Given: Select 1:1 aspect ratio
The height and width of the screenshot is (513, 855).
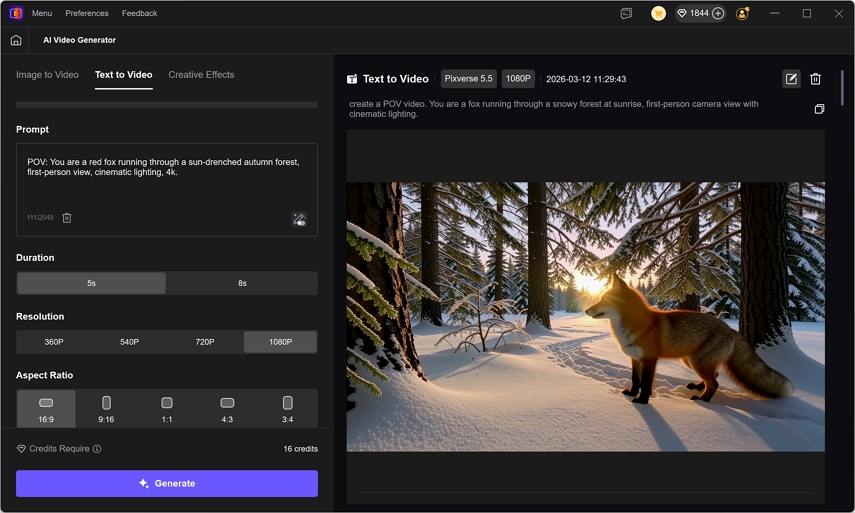Looking at the screenshot, I should click(167, 409).
